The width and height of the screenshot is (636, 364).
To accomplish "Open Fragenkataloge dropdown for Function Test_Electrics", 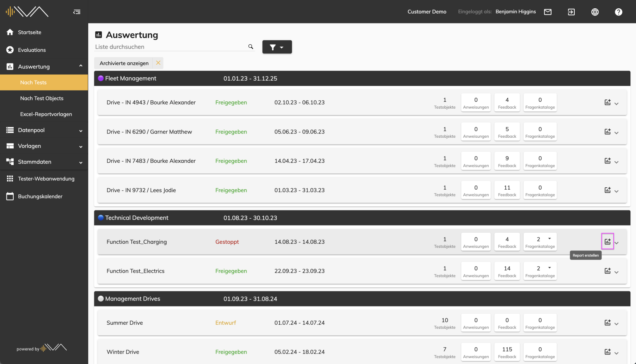I will [540, 271].
